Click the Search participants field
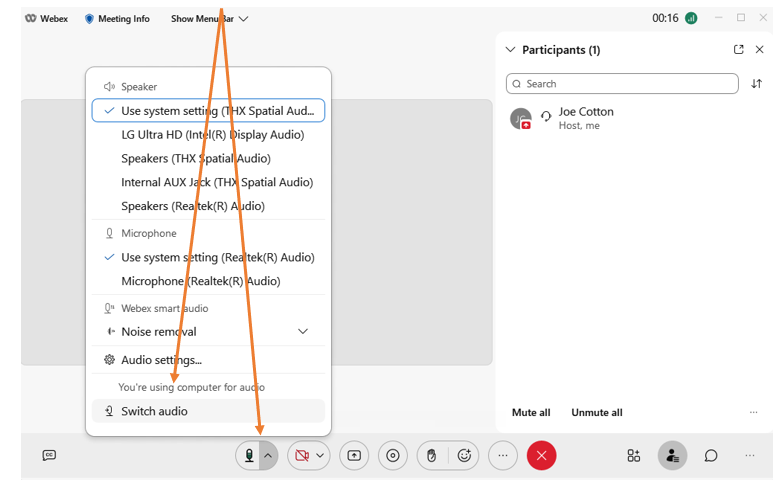This screenshot has width=782, height=502. coord(622,84)
